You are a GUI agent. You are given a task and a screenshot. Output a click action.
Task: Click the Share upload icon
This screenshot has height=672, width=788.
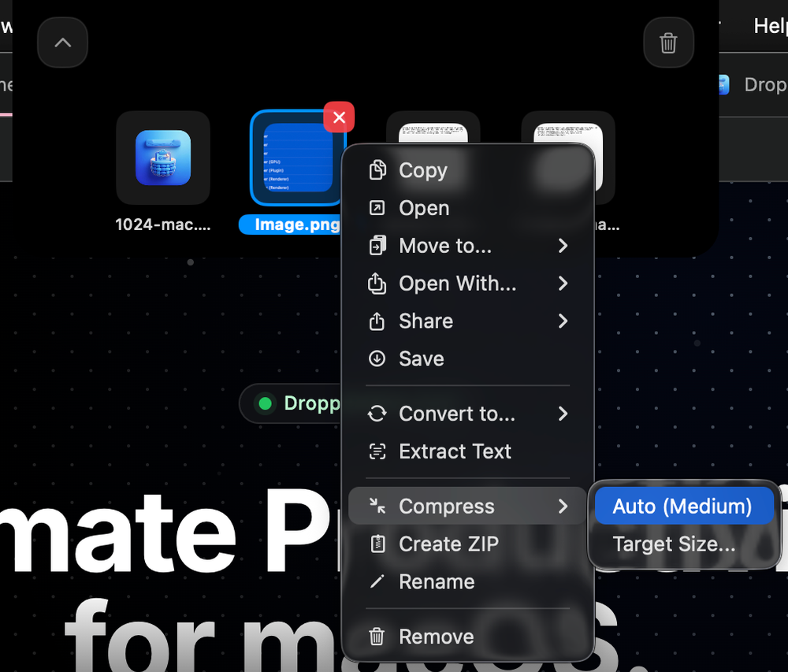coord(377,321)
